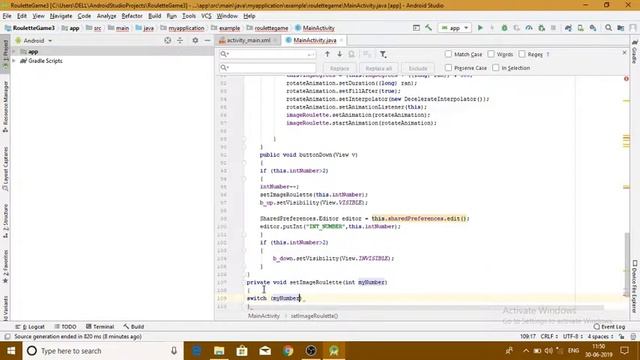This screenshot has width=640, height=360.
Task: Enable Words checkbox
Action: click(491, 54)
